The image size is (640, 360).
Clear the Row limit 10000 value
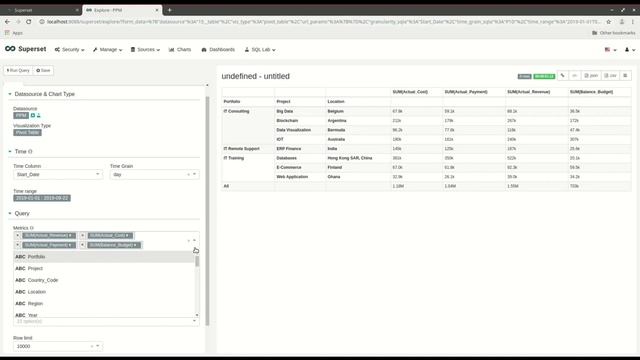[92, 346]
